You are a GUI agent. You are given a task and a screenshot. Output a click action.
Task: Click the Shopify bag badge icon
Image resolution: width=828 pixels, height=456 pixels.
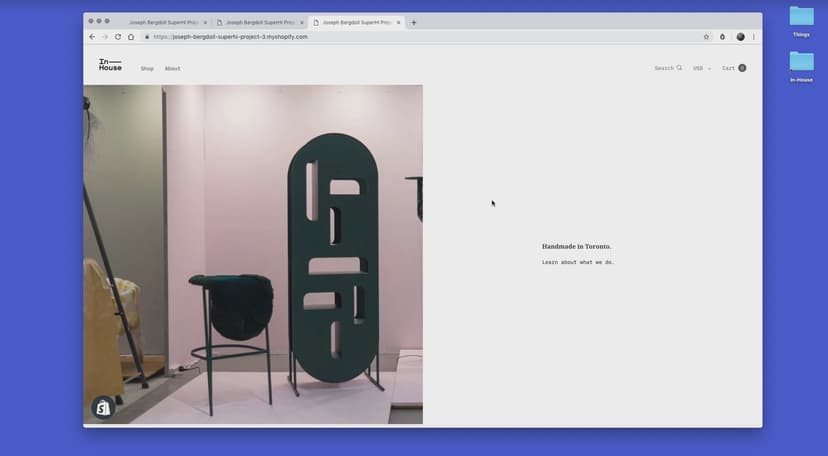click(x=102, y=408)
